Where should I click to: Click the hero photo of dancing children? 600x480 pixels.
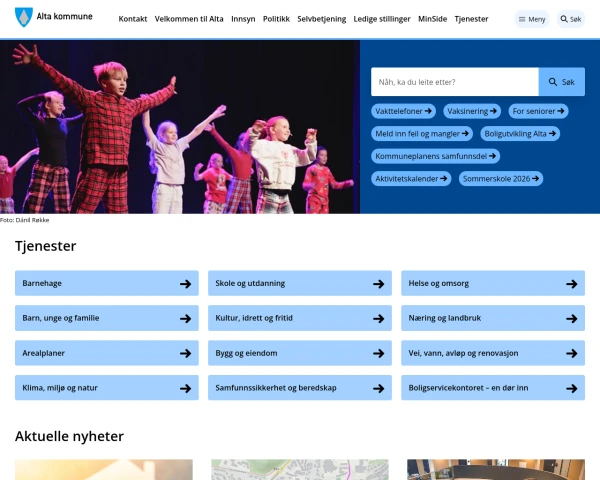[x=180, y=127]
